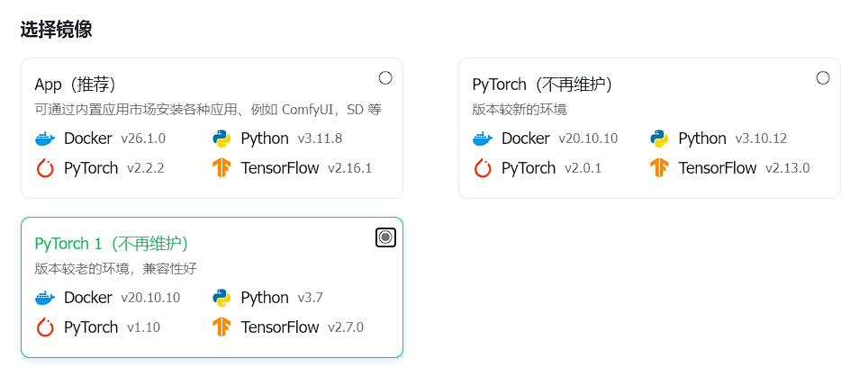Click the Docker v26.1.0 version text
The width and height of the screenshot is (868, 367).
[144, 139]
